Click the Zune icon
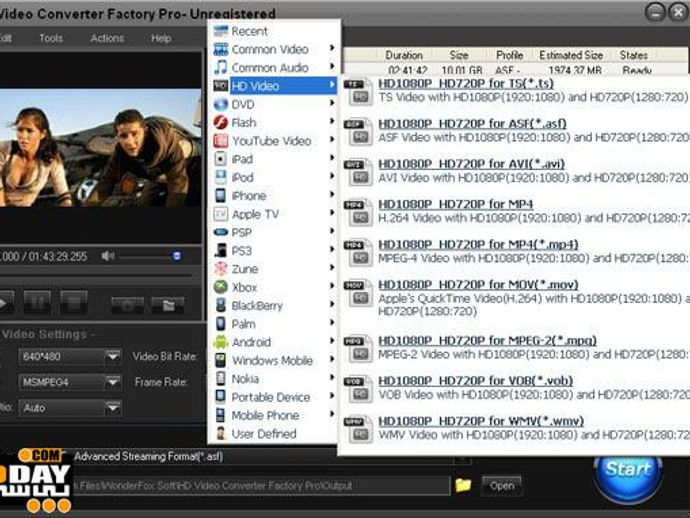This screenshot has height=518, width=690. 220,268
